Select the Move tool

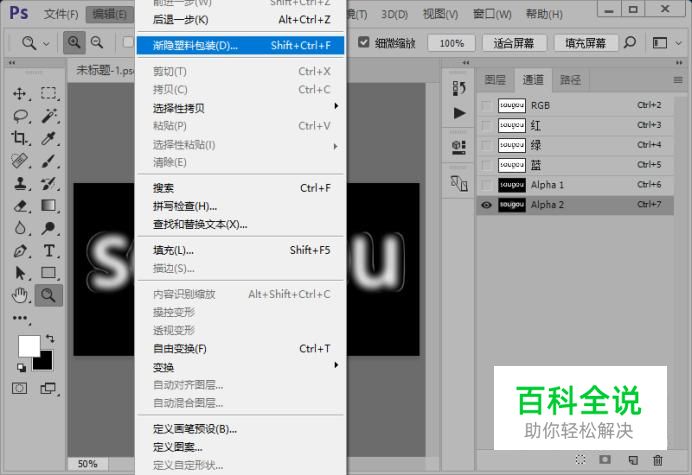pos(19,93)
